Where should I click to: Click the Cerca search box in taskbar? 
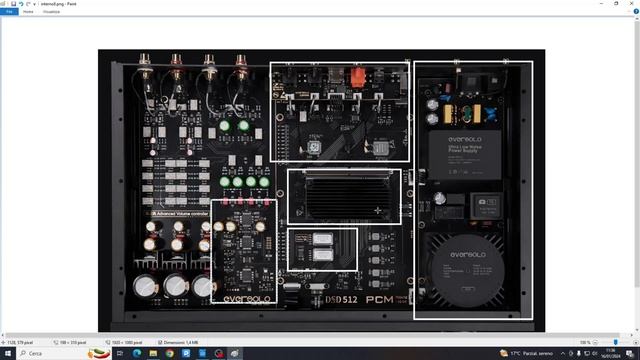point(64,353)
